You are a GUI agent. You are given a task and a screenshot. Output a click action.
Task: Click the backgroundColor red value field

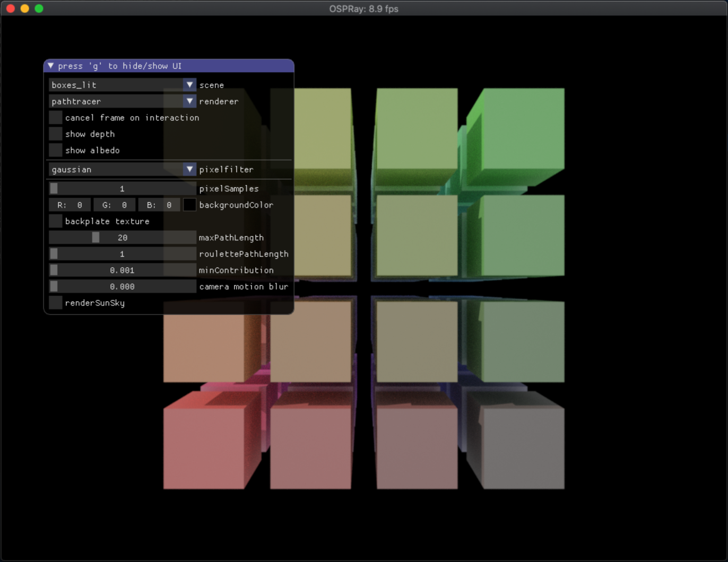point(70,205)
